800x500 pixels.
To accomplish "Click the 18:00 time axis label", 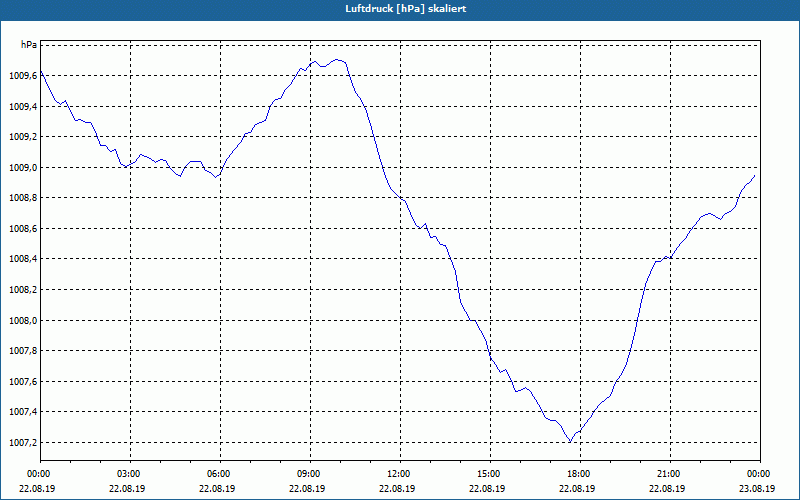I will (x=580, y=473).
